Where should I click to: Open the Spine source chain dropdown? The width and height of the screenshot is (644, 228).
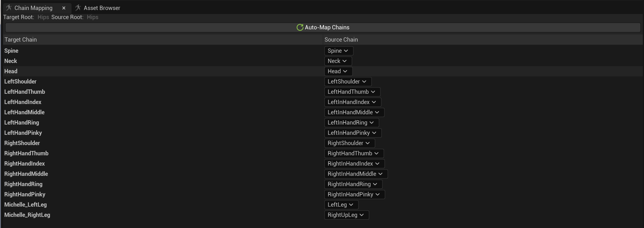tap(339, 51)
